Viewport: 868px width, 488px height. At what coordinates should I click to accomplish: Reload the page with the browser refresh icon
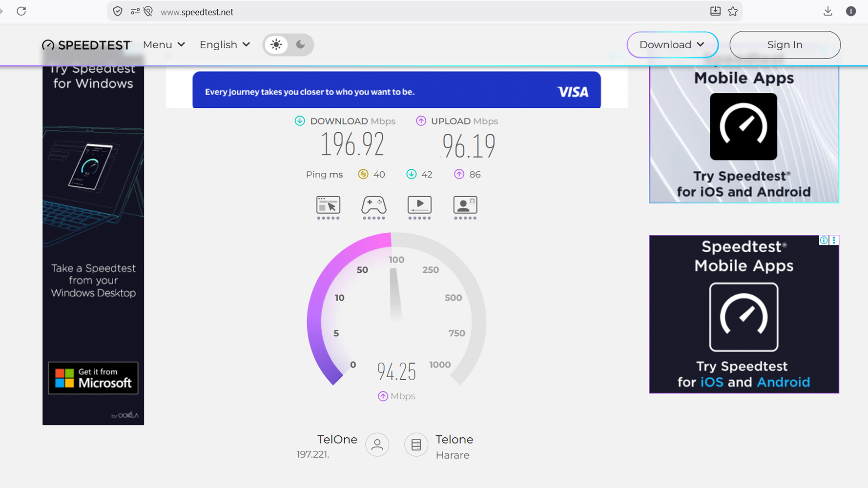[x=21, y=11]
